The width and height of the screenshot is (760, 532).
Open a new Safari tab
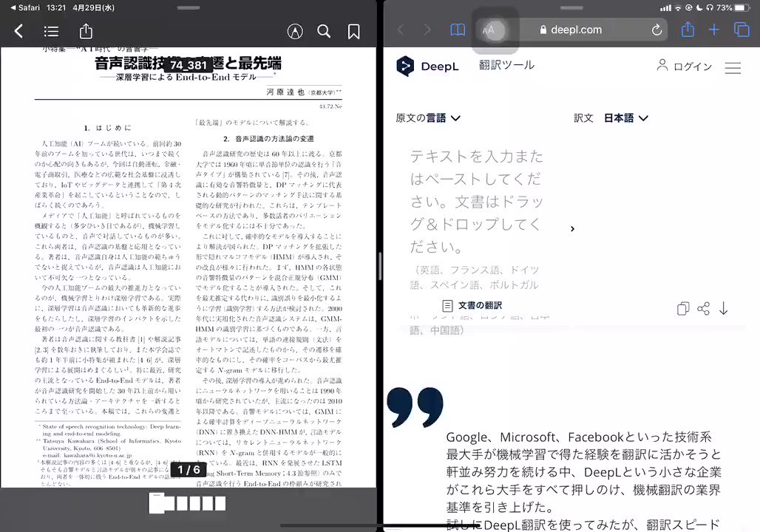714,30
